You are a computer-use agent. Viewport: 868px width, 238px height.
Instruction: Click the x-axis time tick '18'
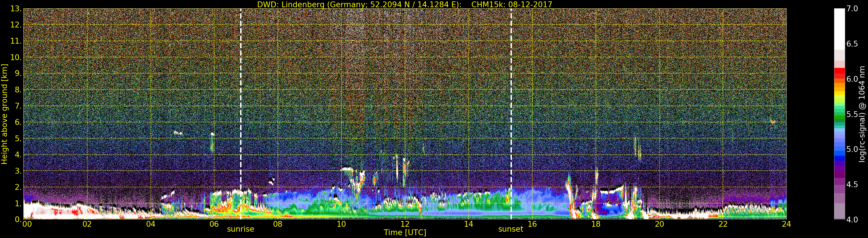click(x=596, y=224)
